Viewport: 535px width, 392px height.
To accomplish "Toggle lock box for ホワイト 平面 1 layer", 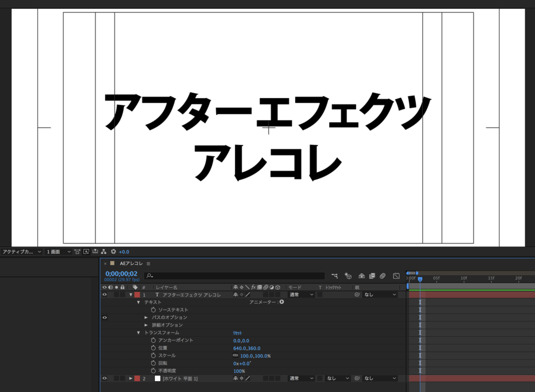I will (122, 378).
